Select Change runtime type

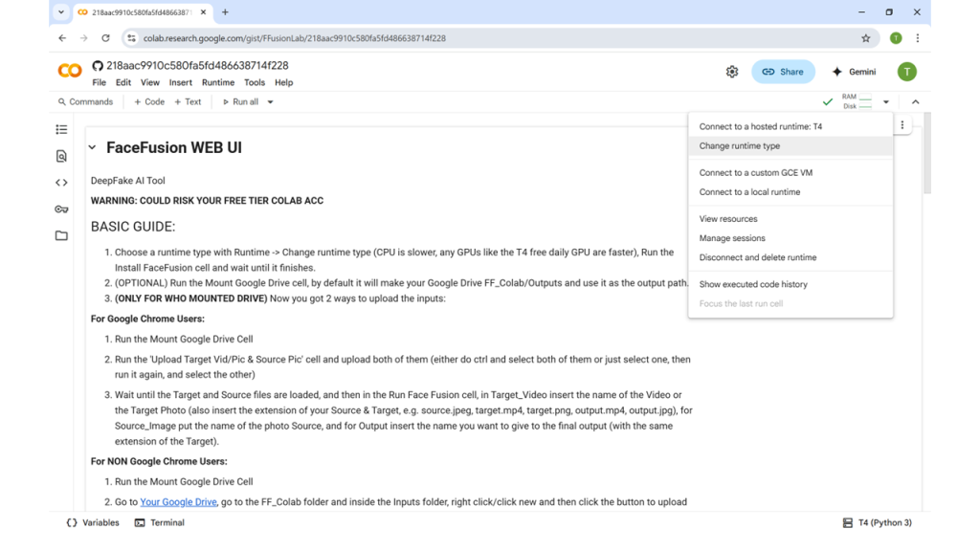point(791,145)
